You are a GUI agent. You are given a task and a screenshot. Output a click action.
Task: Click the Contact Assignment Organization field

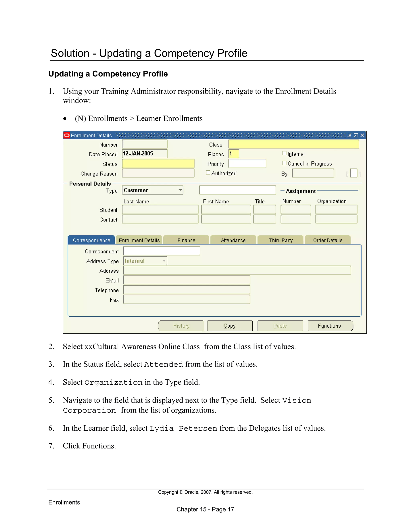337,219
